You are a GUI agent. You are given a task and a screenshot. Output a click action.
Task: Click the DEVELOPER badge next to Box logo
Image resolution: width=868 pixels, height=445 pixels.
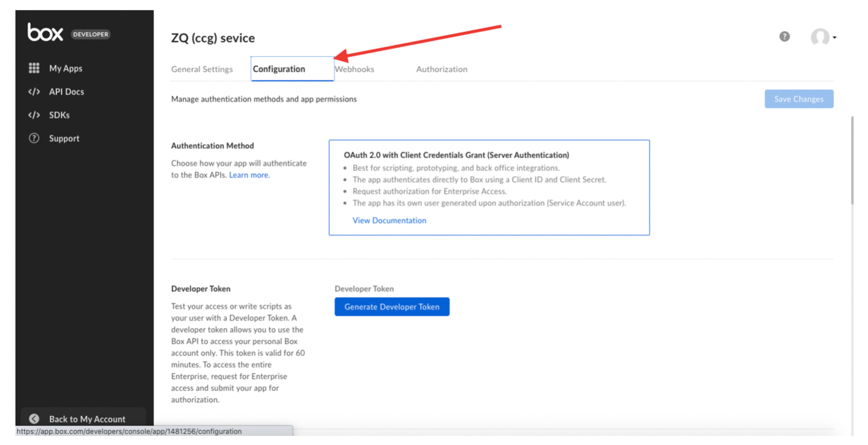click(91, 34)
